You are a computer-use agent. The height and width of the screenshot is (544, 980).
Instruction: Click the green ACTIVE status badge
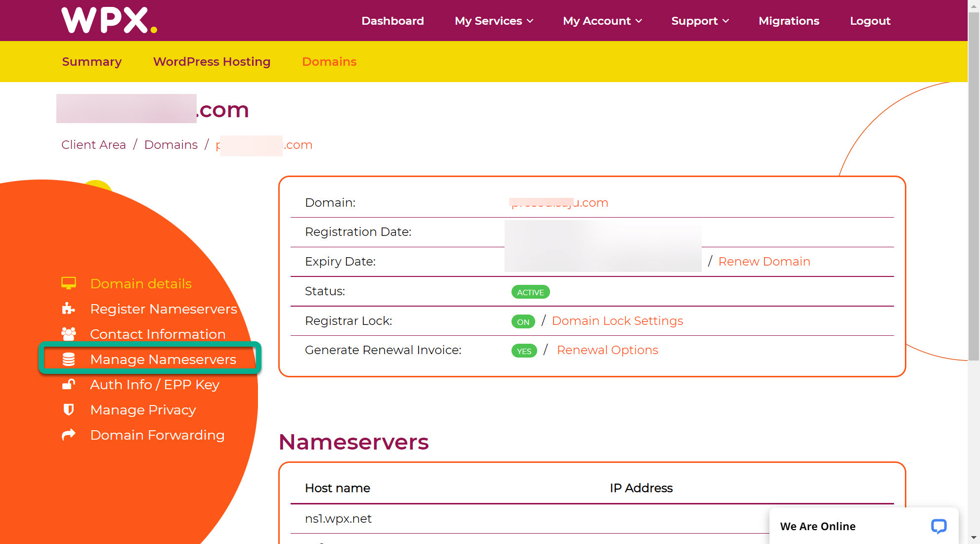[530, 292]
